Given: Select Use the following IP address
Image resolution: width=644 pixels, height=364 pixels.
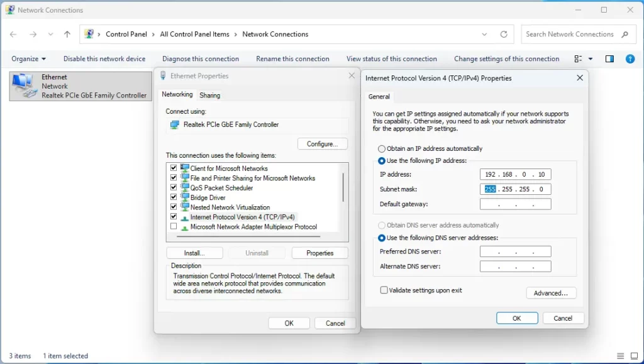Looking at the screenshot, I should click(382, 160).
